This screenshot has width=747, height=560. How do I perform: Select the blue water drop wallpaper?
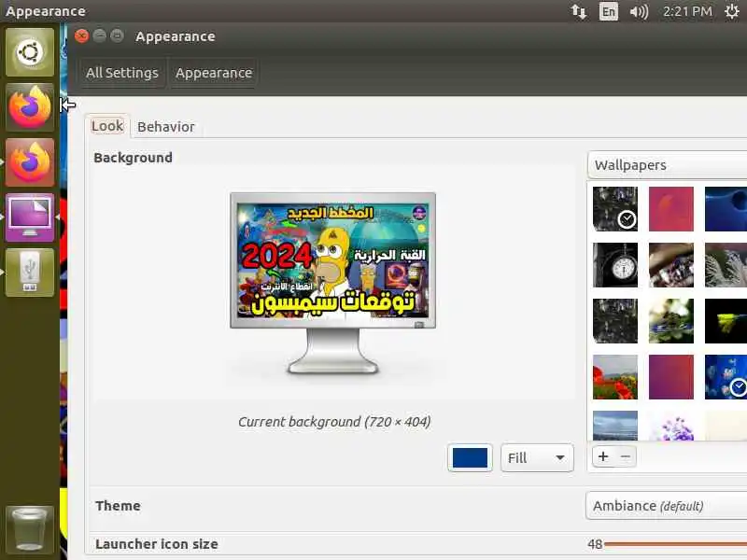click(726, 209)
